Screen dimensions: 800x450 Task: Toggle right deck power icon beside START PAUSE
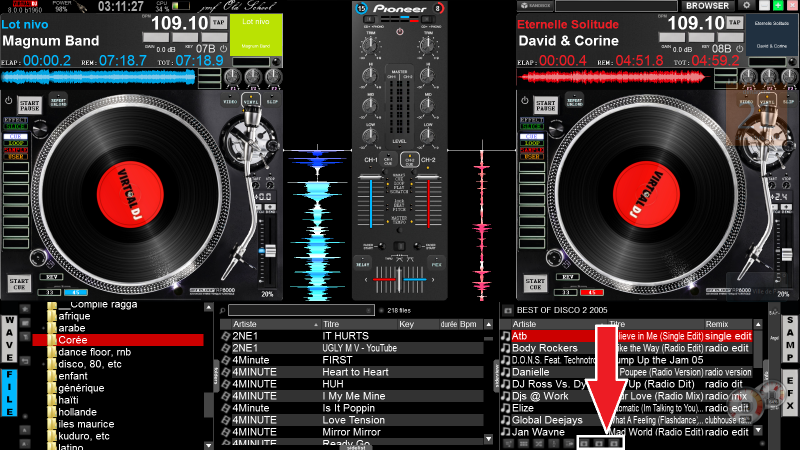[525, 101]
